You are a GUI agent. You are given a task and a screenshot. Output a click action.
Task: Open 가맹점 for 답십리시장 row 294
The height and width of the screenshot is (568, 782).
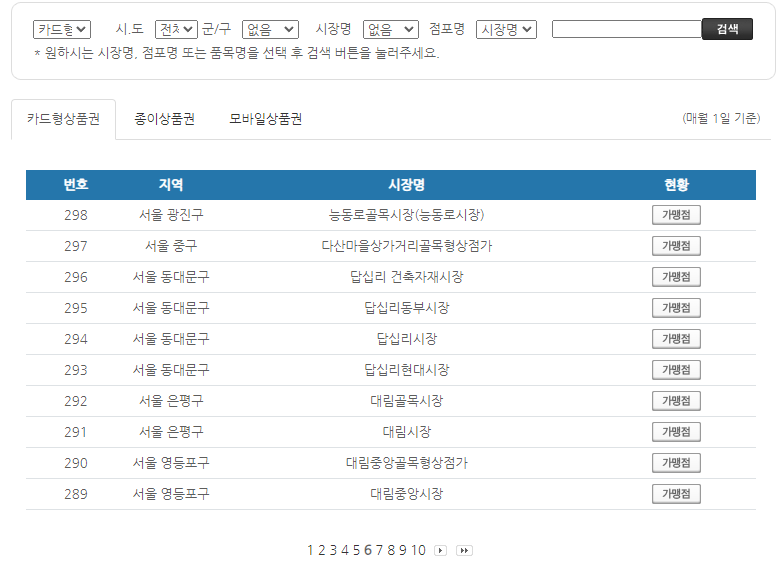click(676, 339)
